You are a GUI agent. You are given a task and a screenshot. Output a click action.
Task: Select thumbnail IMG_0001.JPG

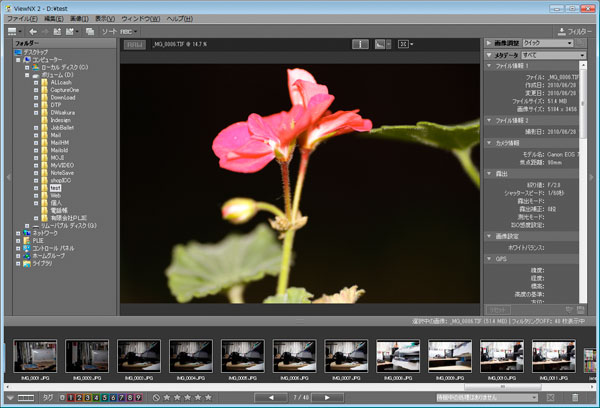pyautogui.click(x=35, y=356)
